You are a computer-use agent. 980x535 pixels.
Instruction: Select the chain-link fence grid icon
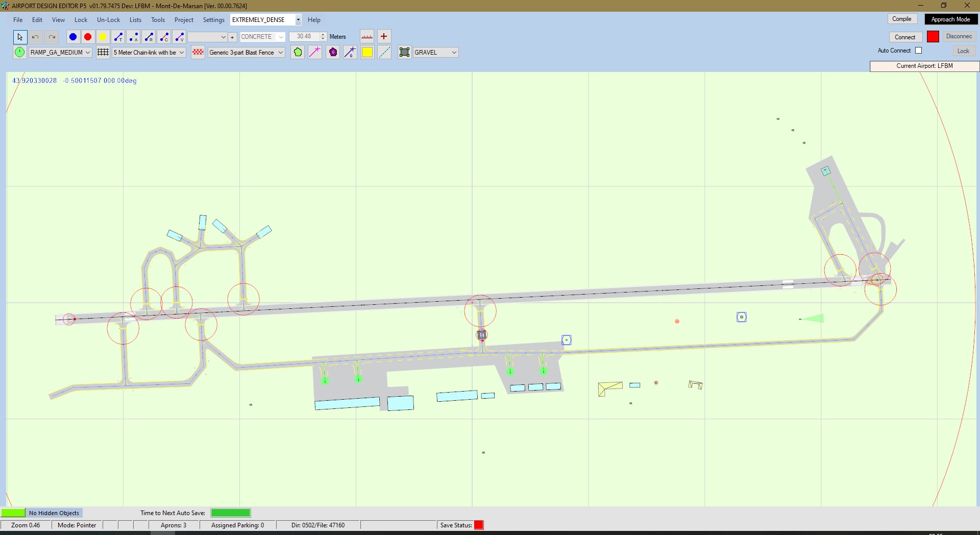click(x=103, y=52)
